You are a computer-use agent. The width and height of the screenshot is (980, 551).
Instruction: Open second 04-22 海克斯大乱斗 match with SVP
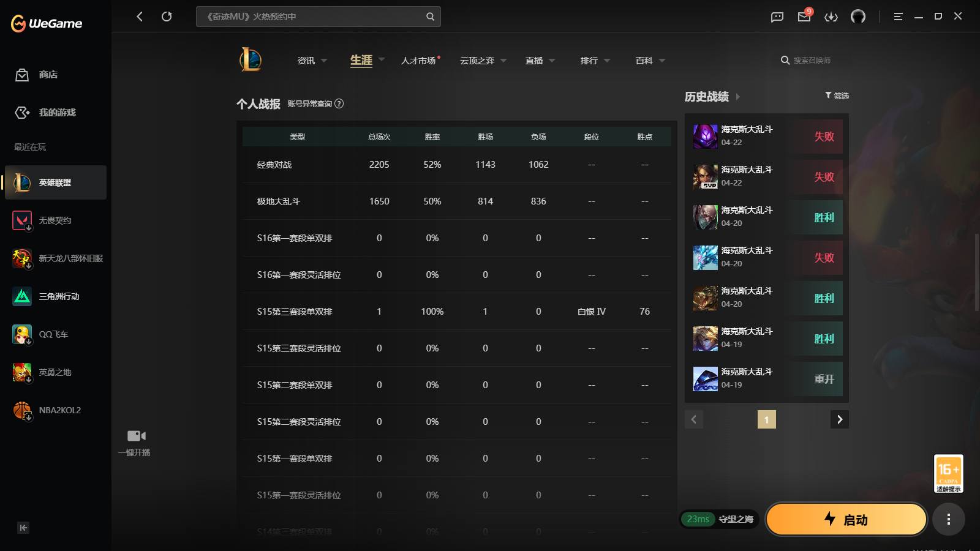[767, 177]
